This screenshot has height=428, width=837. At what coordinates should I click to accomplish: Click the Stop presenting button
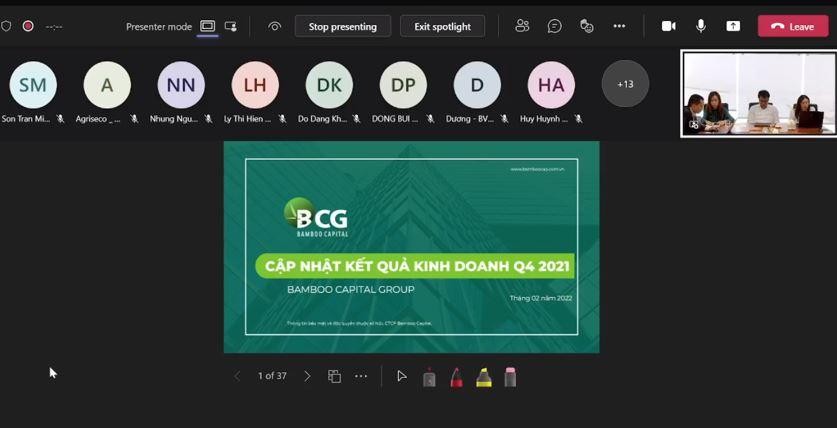point(342,26)
